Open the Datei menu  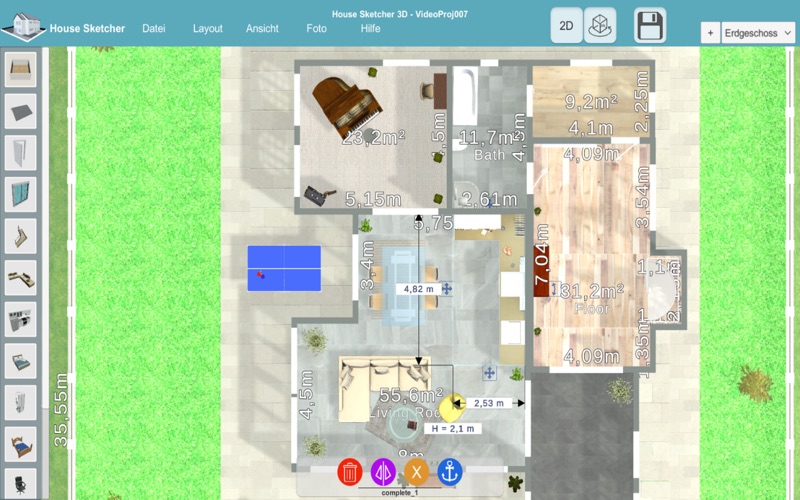pos(154,29)
